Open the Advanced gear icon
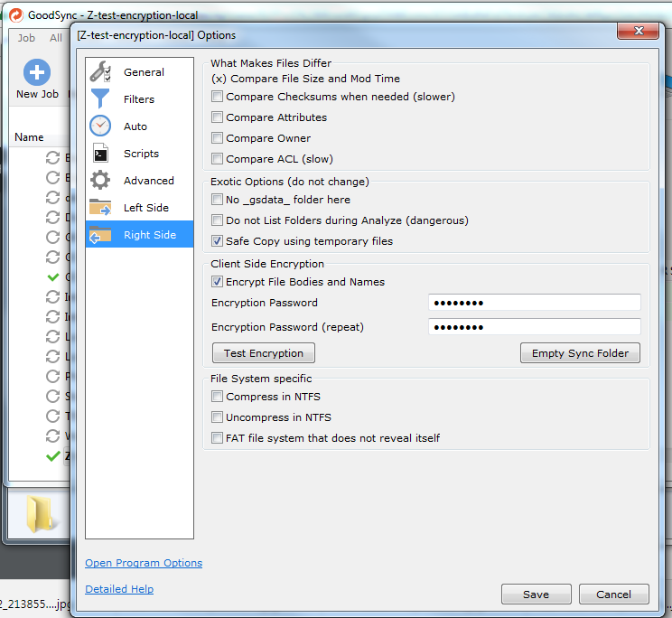Viewport: 672px width, 618px height. [x=100, y=181]
